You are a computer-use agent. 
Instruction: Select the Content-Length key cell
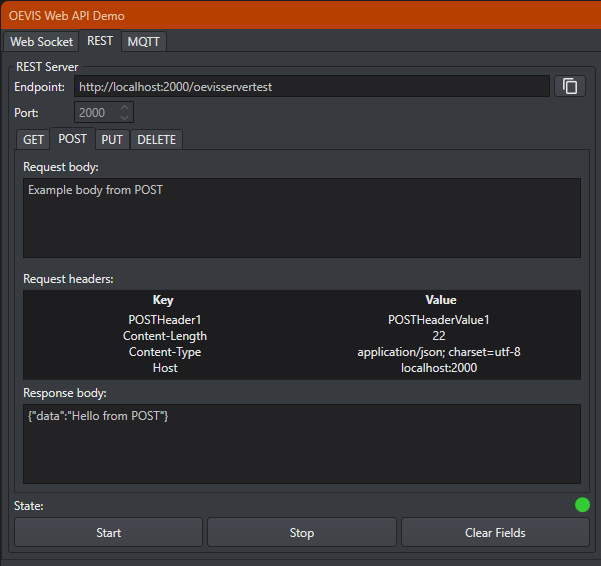coord(165,336)
